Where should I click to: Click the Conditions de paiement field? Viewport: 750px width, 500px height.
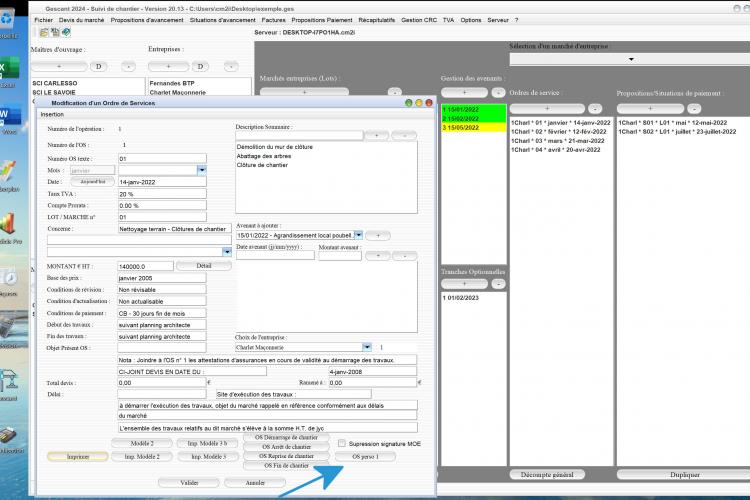tap(162, 313)
